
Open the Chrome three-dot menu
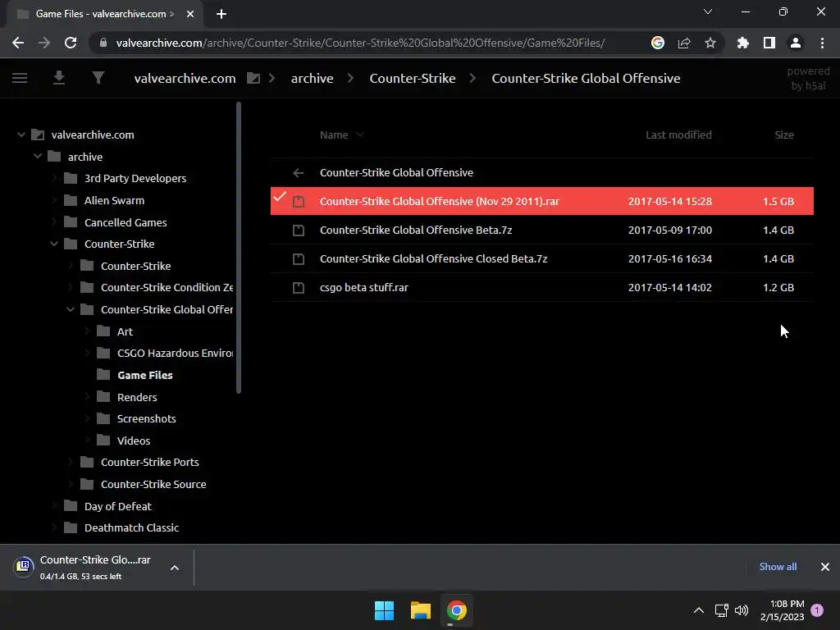[822, 43]
